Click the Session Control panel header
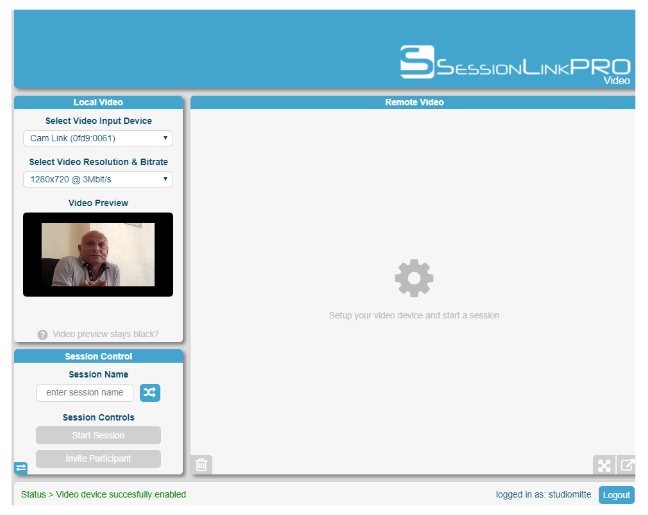The image size is (648, 515). (98, 356)
